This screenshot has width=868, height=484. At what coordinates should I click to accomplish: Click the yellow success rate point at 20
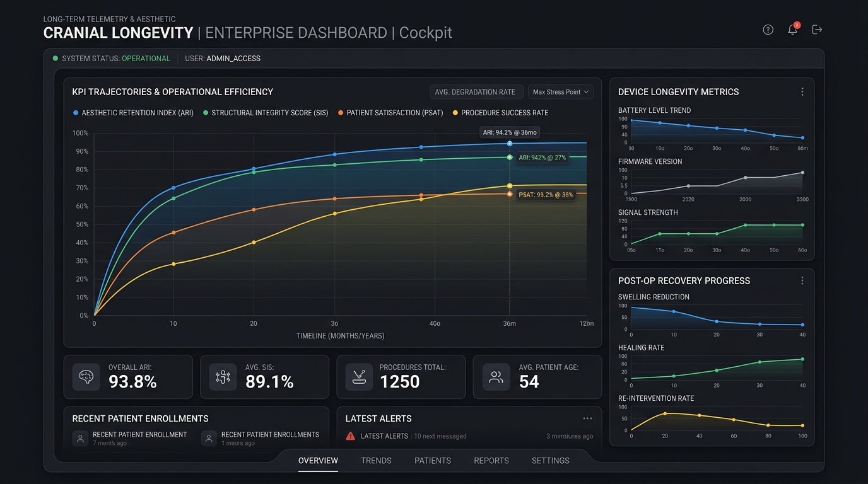tap(254, 243)
